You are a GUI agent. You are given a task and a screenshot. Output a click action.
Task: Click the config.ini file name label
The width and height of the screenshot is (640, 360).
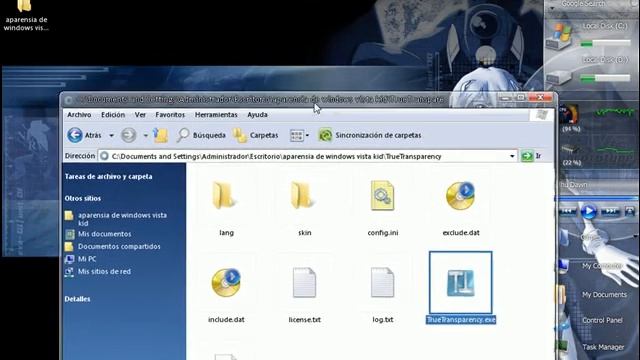point(382,233)
